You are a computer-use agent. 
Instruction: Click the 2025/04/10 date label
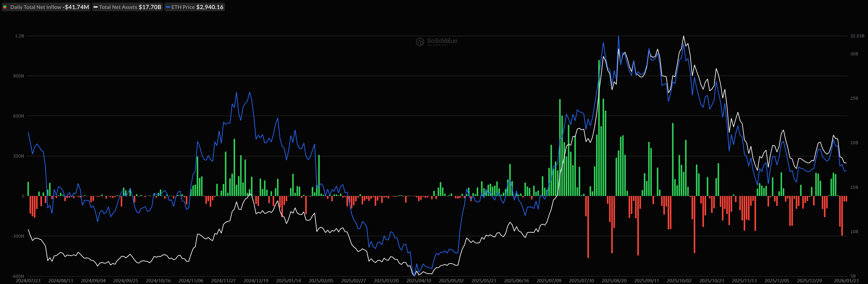[419, 281]
